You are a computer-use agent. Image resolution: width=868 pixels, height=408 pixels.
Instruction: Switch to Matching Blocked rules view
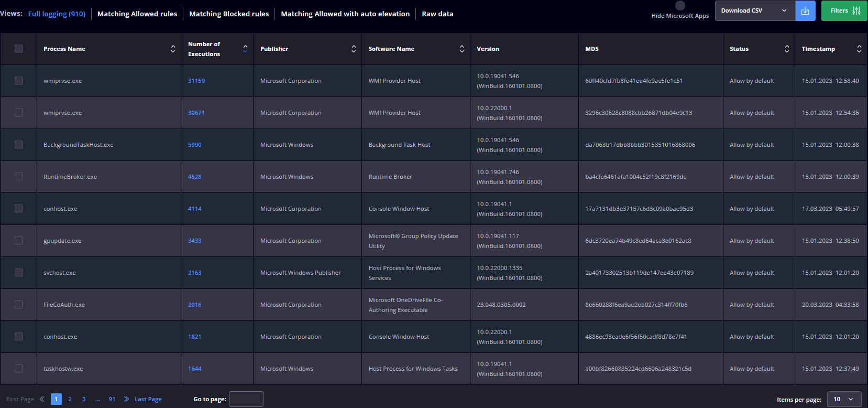coord(229,14)
